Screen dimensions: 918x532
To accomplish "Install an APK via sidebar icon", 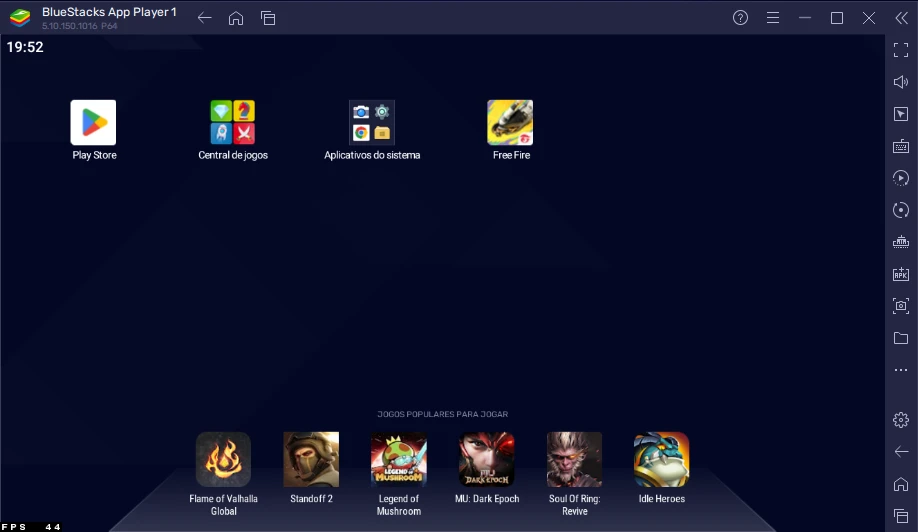I will [x=901, y=274].
